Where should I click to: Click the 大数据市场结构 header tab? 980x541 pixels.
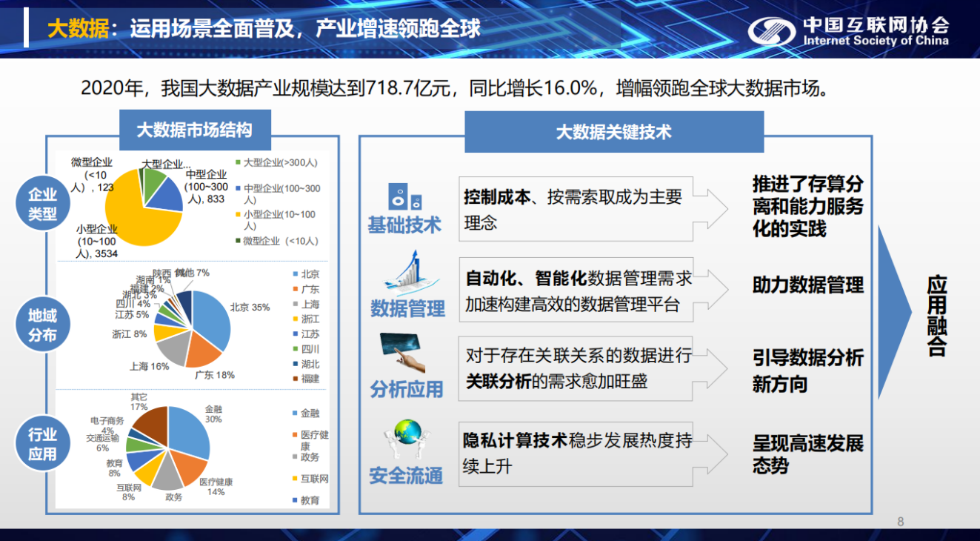(194, 130)
